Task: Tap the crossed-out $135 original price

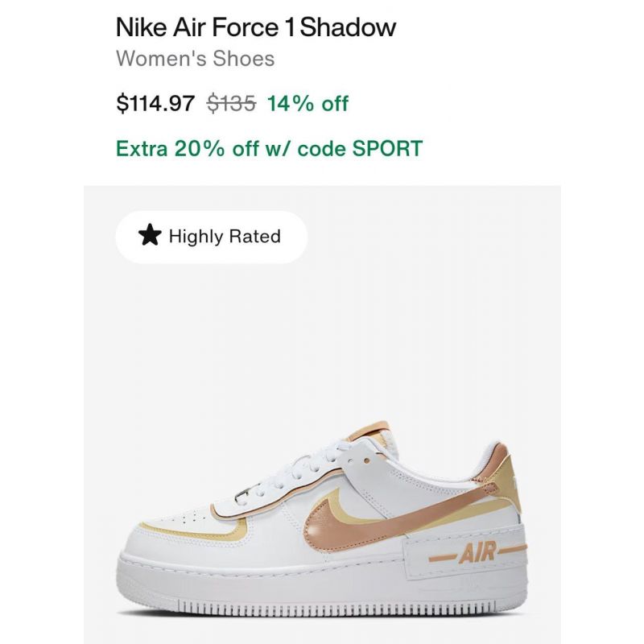Action: coord(231,103)
